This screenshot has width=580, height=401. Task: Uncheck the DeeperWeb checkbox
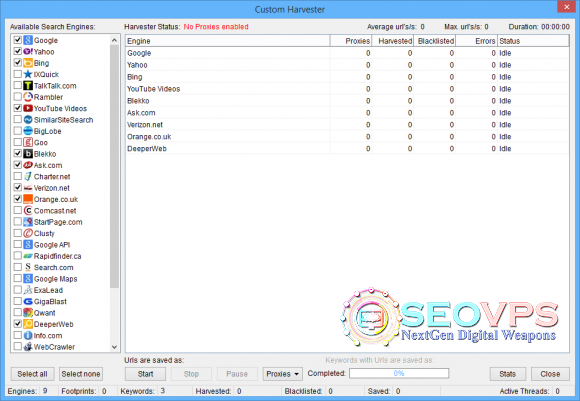17,324
